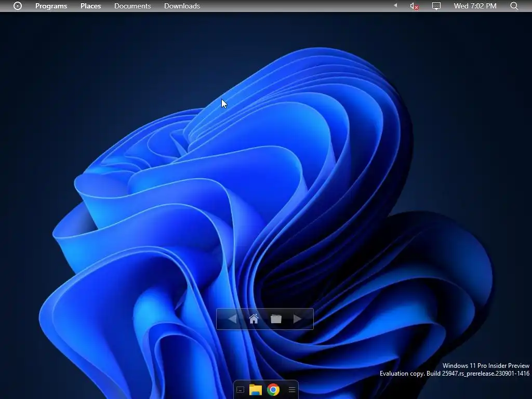Select the home icon in desktop switcher
The height and width of the screenshot is (399, 532).
point(254,318)
